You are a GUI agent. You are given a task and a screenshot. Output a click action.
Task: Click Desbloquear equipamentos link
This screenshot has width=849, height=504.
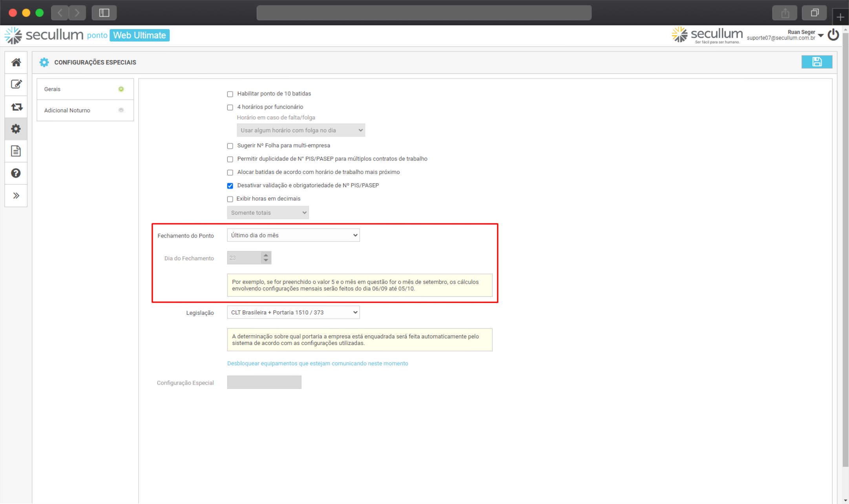[x=318, y=363]
